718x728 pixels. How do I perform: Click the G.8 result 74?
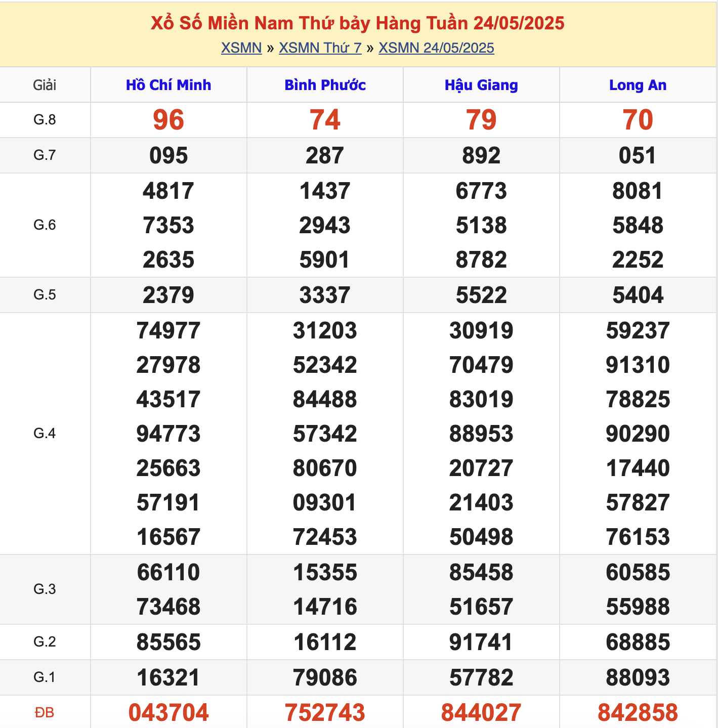tap(325, 120)
